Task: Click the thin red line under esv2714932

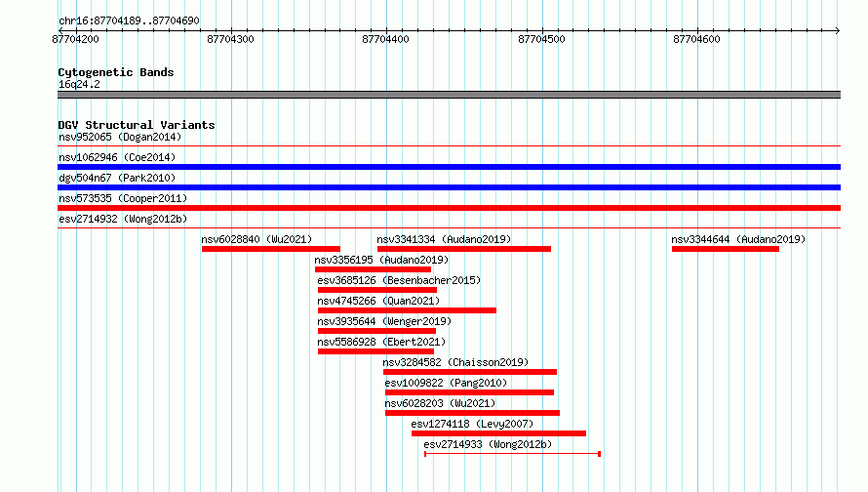Action: click(x=449, y=227)
